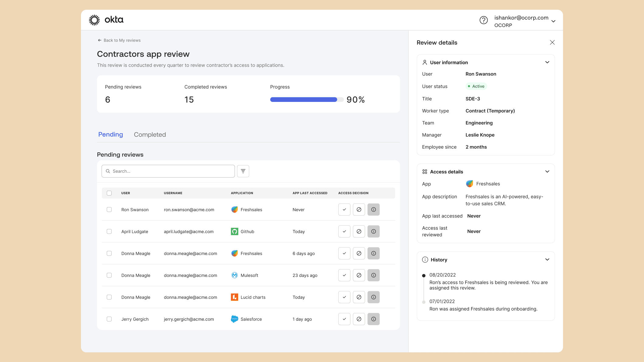Screen dimensions: 644x362
Task: Open the help question mark icon
Action: 484,20
